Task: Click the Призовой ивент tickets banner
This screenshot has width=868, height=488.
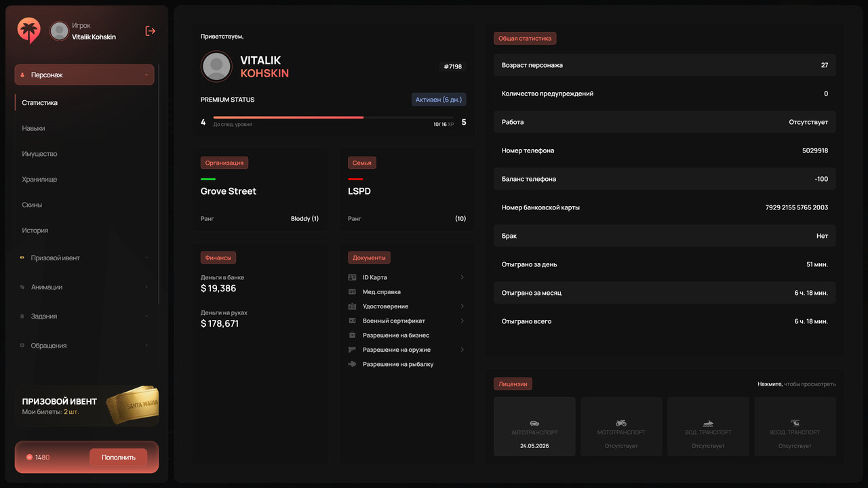Action: (x=87, y=406)
